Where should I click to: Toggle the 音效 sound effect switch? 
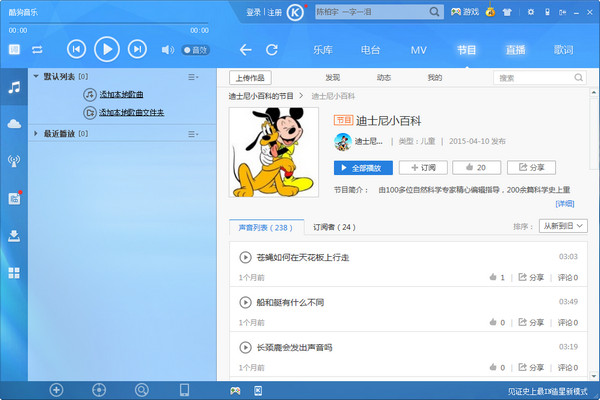(194, 50)
